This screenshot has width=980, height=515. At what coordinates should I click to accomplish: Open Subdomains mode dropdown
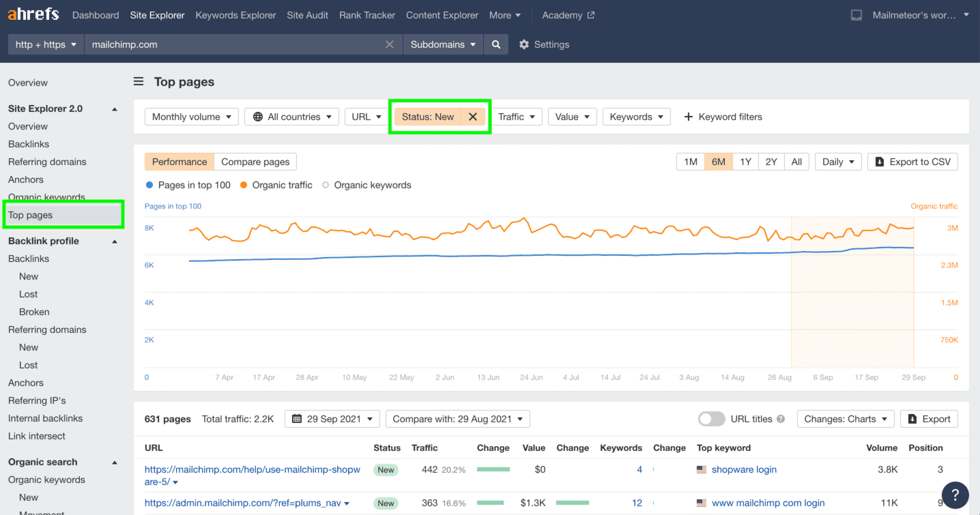tap(444, 44)
